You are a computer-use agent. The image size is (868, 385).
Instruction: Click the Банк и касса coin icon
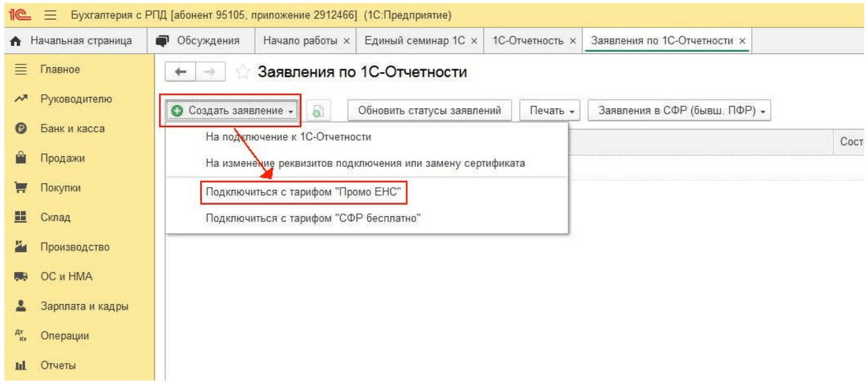click(x=20, y=129)
